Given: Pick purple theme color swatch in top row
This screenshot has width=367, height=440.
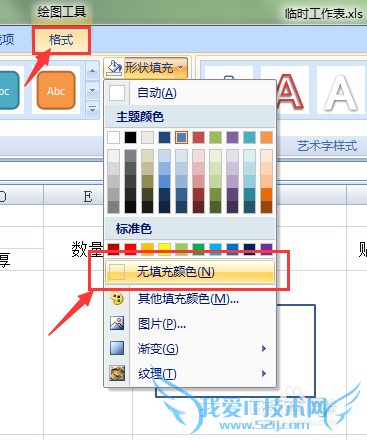Looking at the screenshot, I should point(232,137).
